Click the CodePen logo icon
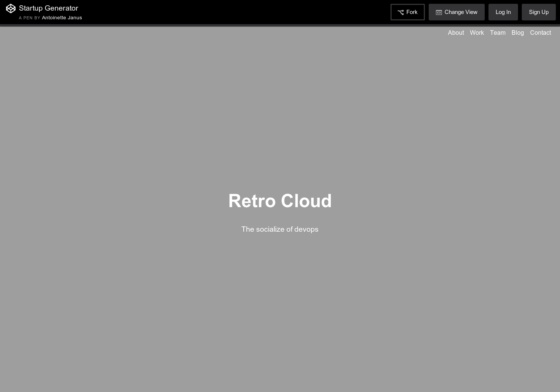560x392 pixels. coord(11,8)
